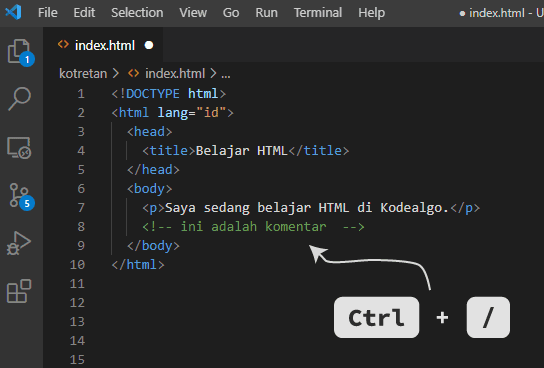This screenshot has height=368, width=544.
Task: Click the opening body tag
Action: click(150, 189)
